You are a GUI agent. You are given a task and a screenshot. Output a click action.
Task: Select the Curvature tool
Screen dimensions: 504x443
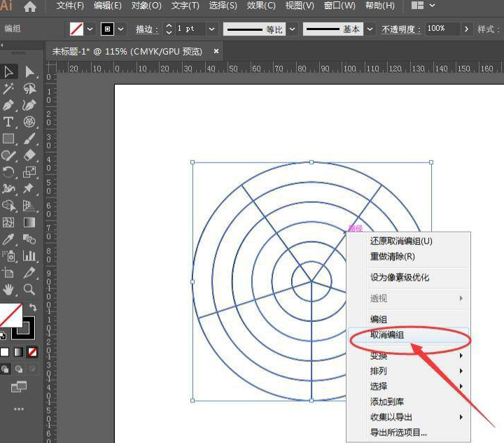(29, 105)
